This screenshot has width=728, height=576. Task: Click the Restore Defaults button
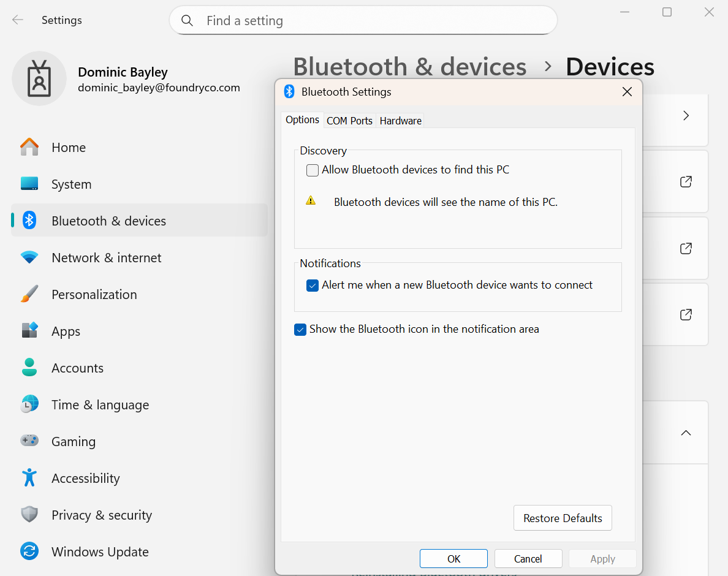pos(562,518)
